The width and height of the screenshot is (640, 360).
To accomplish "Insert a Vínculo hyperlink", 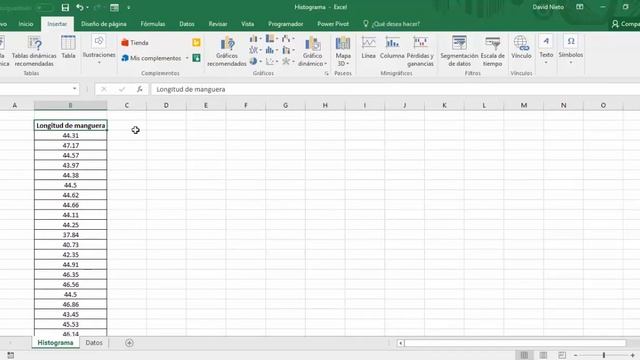I will (521, 47).
